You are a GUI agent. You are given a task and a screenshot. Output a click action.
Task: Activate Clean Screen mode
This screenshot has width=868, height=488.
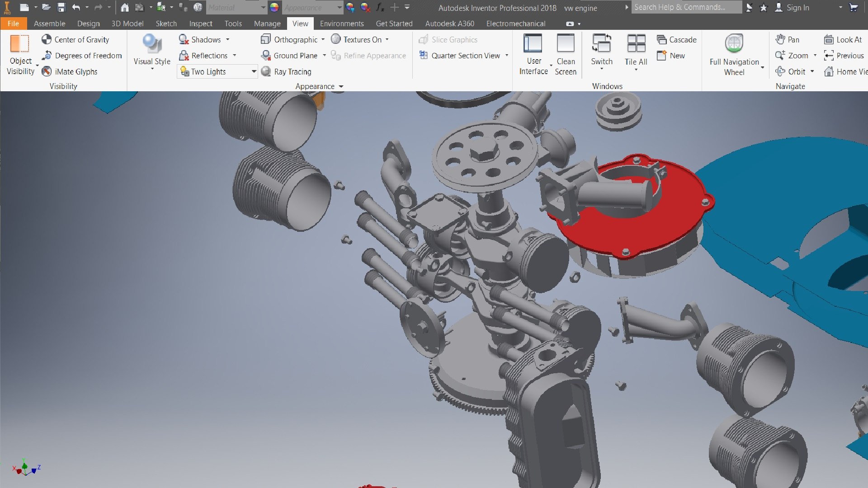coord(566,55)
